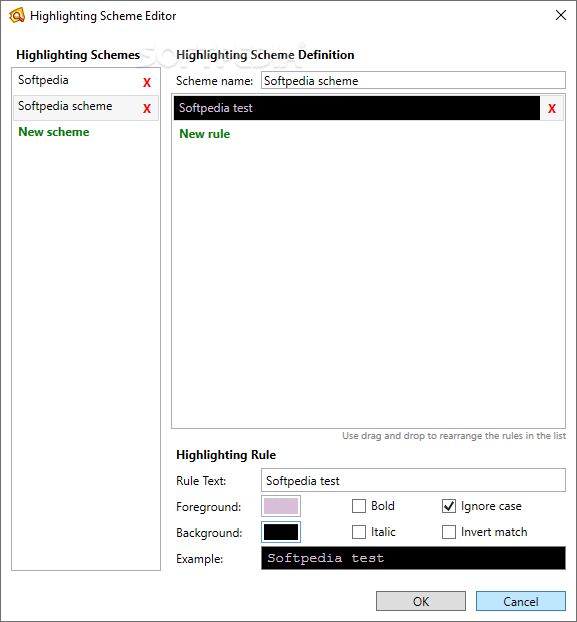This screenshot has width=577, height=622.
Task: Tick the Invert match checkbox
Action: point(449,532)
